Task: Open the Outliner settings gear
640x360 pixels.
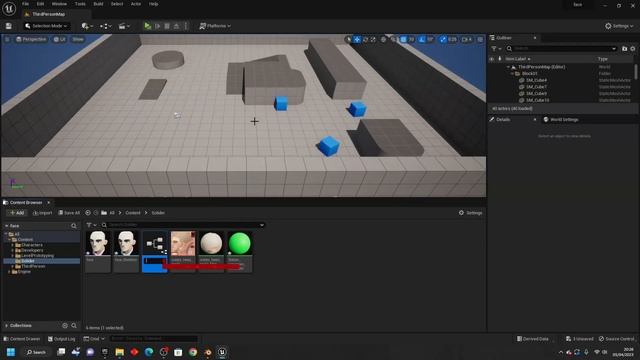Action: click(633, 49)
